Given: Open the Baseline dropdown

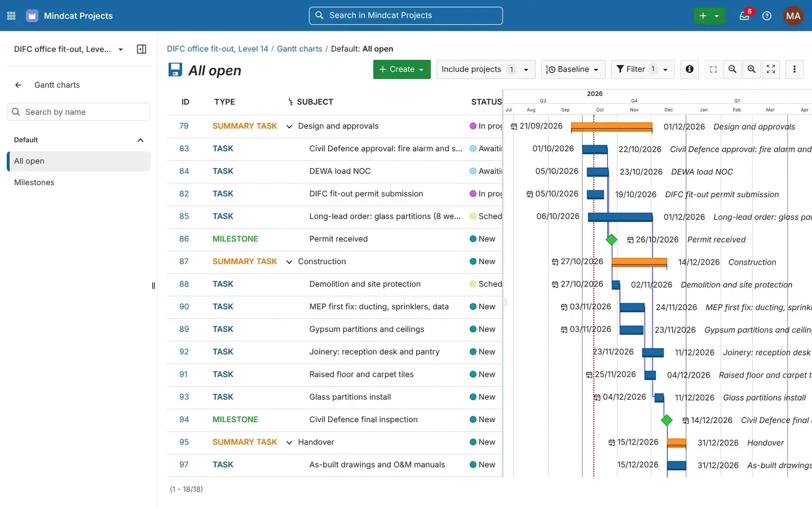Looking at the screenshot, I should pos(573,69).
